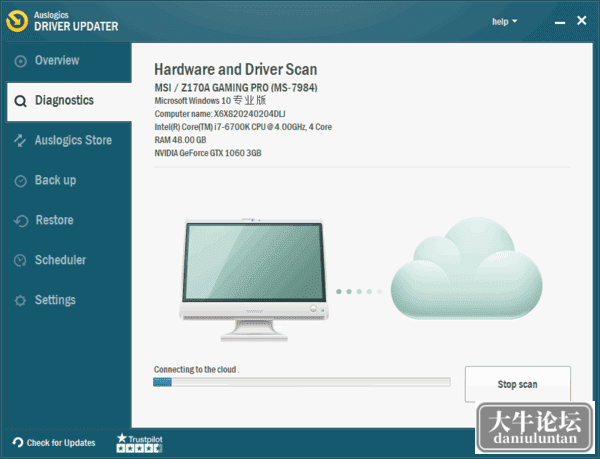Open the Settings tab
This screenshot has height=459, width=600.
pyautogui.click(x=69, y=300)
